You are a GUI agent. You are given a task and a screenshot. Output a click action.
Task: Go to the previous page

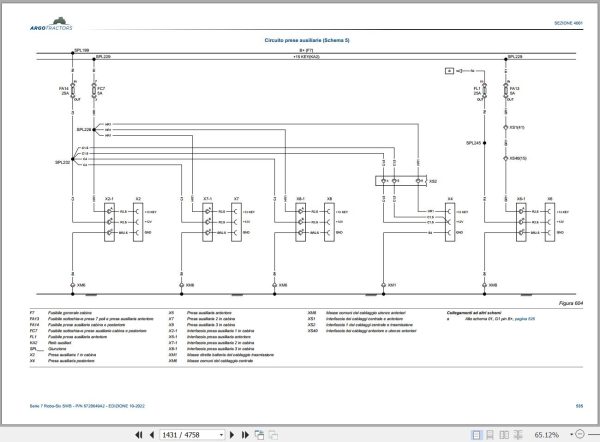(152, 435)
